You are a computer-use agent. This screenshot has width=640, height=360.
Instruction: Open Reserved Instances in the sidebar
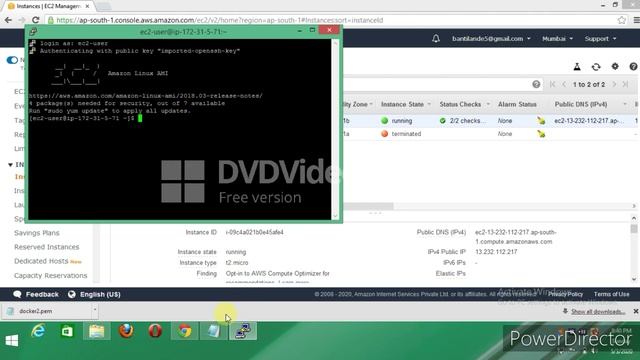pyautogui.click(x=47, y=247)
